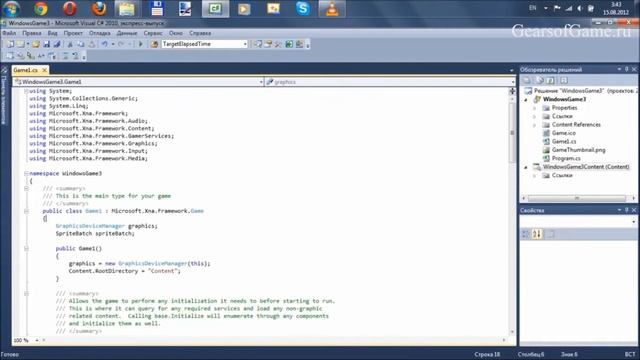Image resolution: width=640 pixels, height=360 pixels.
Task: Click the Save All toolbar icon
Action: pos(57,44)
